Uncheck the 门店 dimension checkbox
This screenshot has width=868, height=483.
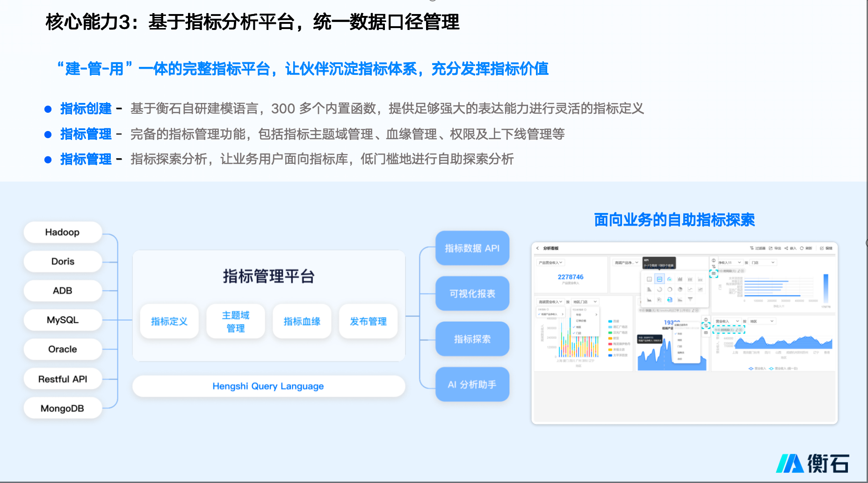click(573, 333)
